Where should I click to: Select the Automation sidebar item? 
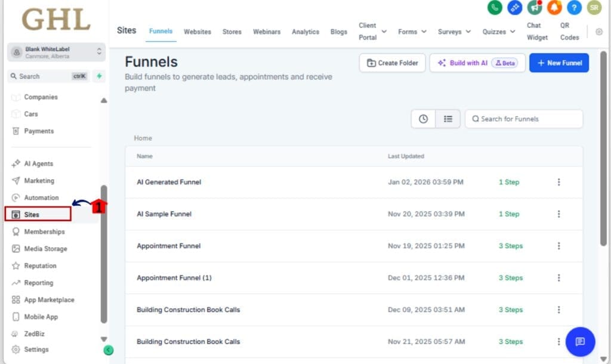pos(41,198)
